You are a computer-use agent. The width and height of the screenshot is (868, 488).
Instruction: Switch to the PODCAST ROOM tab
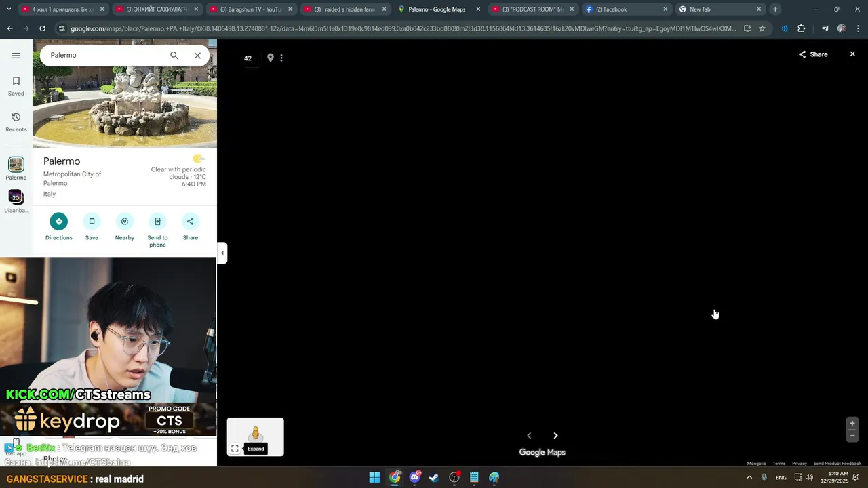tap(532, 9)
